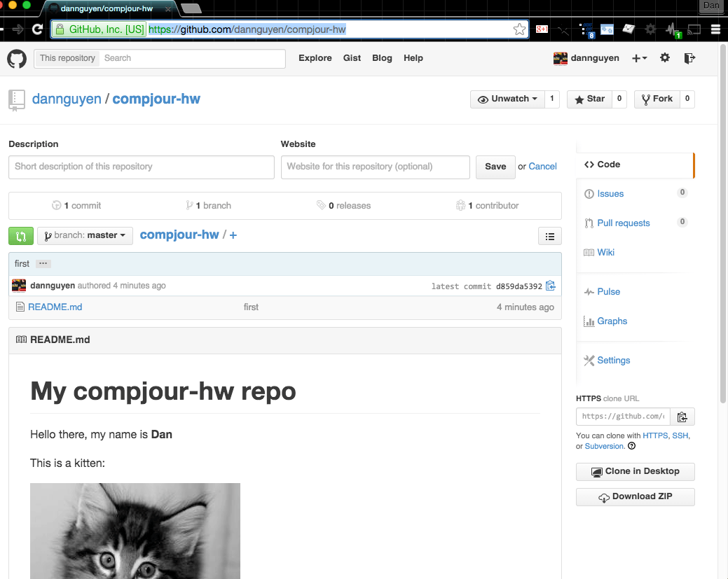728x579 pixels.
Task: Open the Code tab in sidebar
Action: 635,165
